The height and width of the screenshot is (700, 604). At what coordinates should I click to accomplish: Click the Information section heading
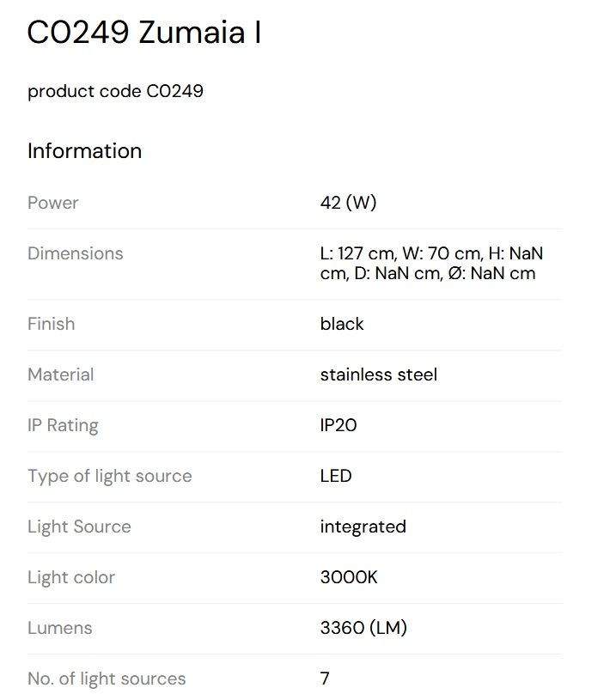(84, 151)
